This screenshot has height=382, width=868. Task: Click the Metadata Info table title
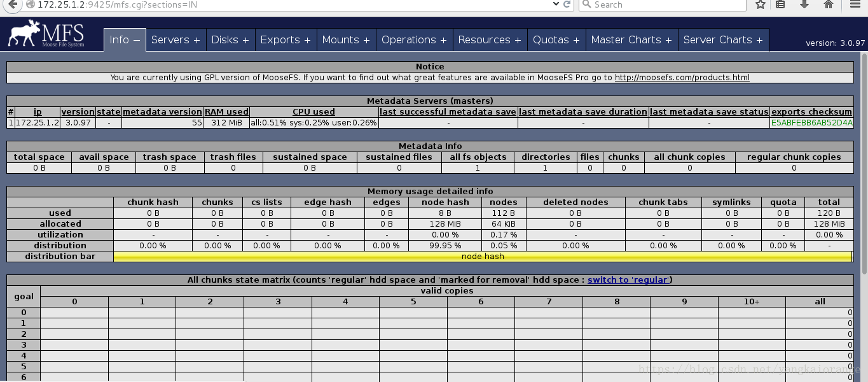tap(430, 146)
